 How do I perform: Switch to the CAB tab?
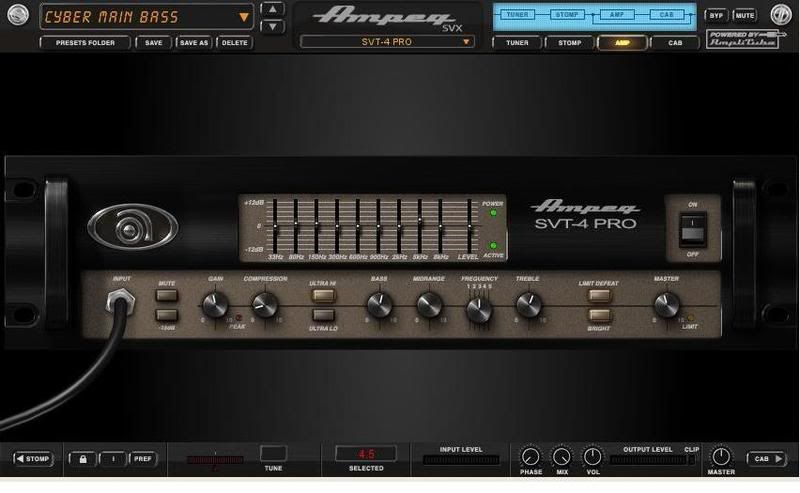[675, 43]
